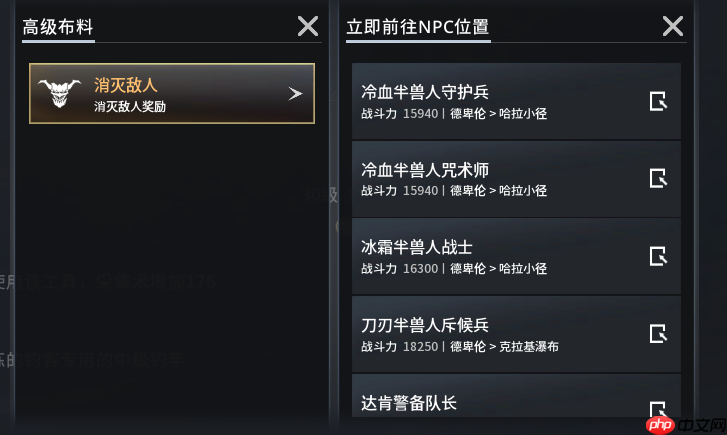The width and height of the screenshot is (727, 435).
Task: Click the 高级布料 panel title
Action: pyautogui.click(x=58, y=27)
